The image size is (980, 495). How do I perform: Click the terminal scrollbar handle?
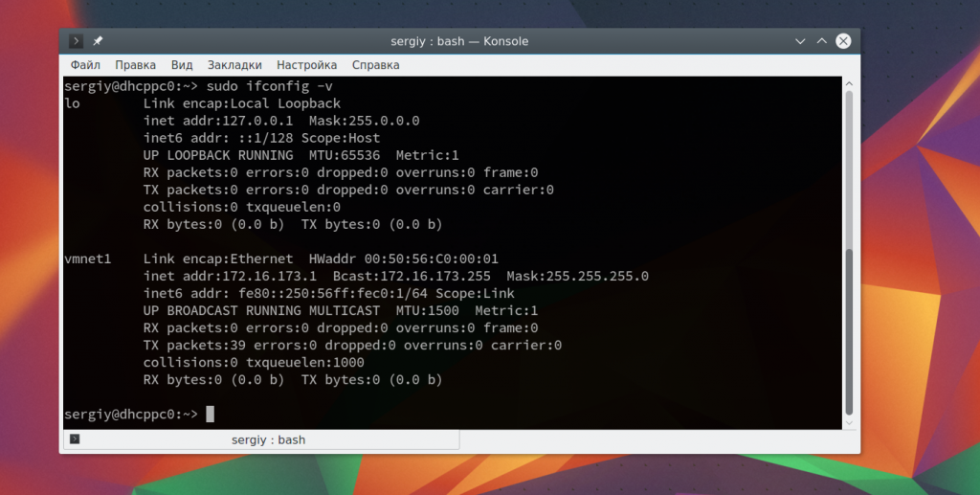coord(848,330)
